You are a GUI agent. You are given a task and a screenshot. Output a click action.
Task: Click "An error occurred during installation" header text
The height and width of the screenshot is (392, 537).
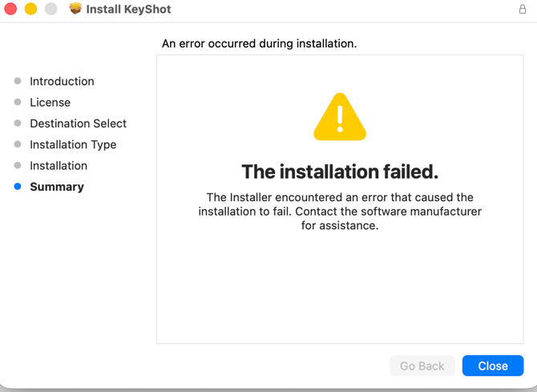pos(259,43)
